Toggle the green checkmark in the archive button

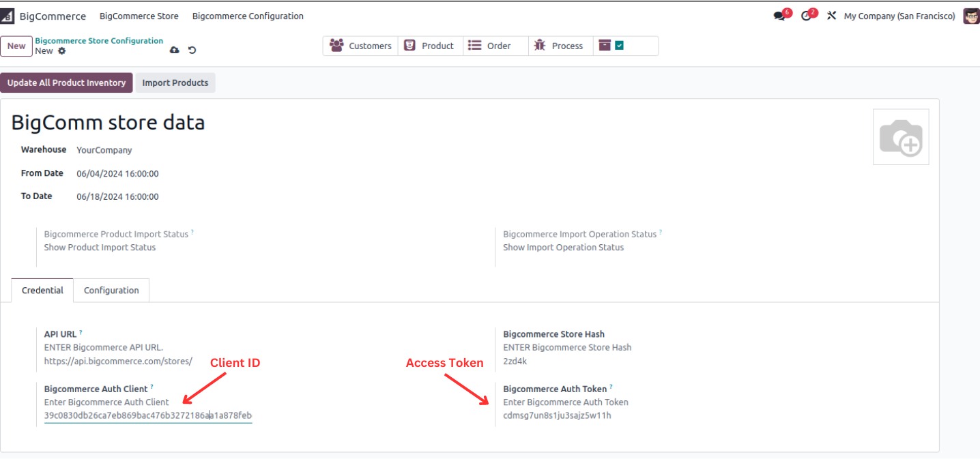coord(619,45)
